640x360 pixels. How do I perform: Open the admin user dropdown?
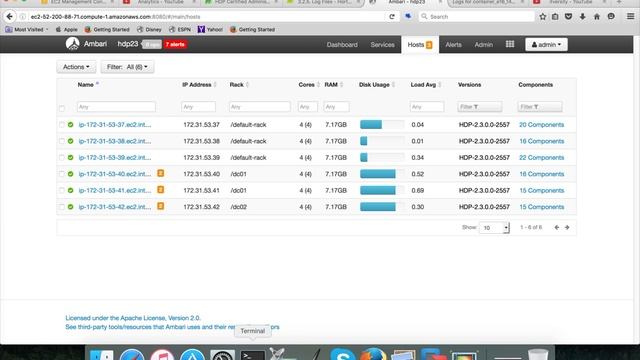pos(546,44)
